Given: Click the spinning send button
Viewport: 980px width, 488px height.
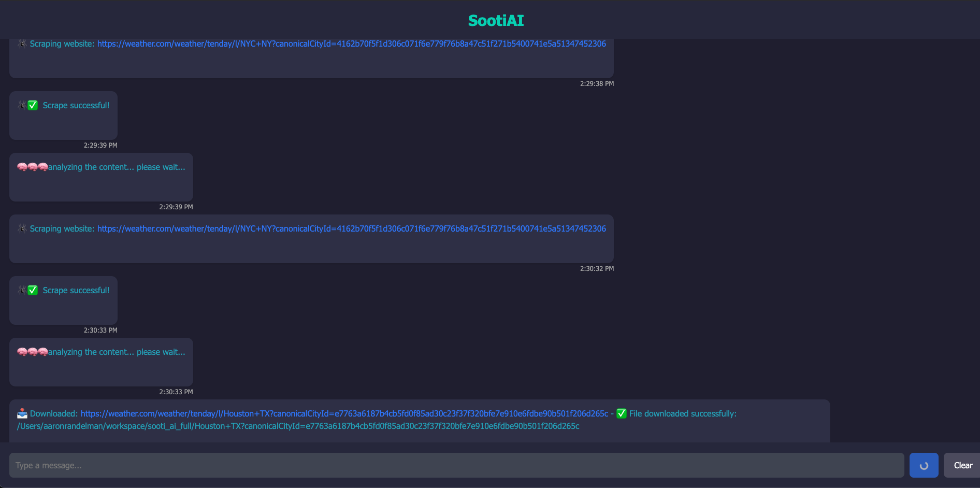Looking at the screenshot, I should click(924, 465).
